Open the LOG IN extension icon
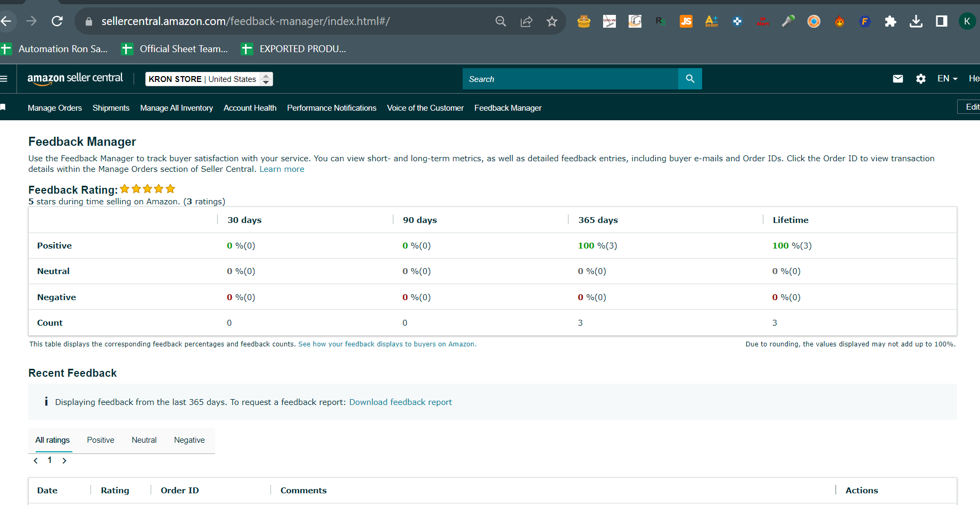The image size is (980, 505). [610, 21]
